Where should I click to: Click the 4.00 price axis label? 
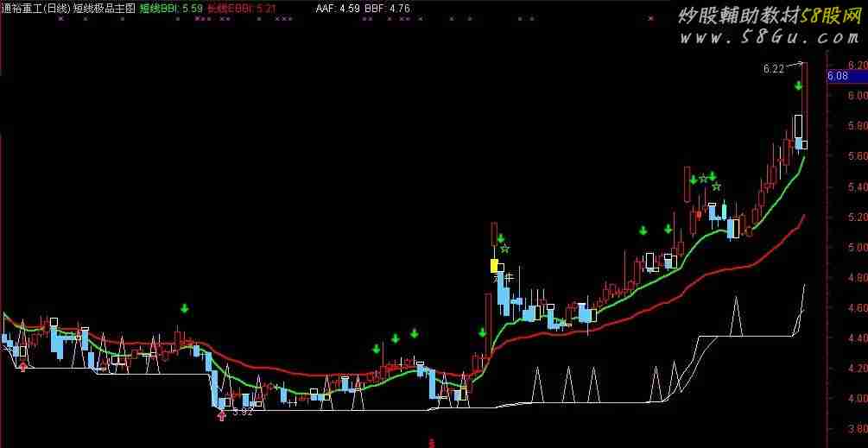tap(856, 398)
